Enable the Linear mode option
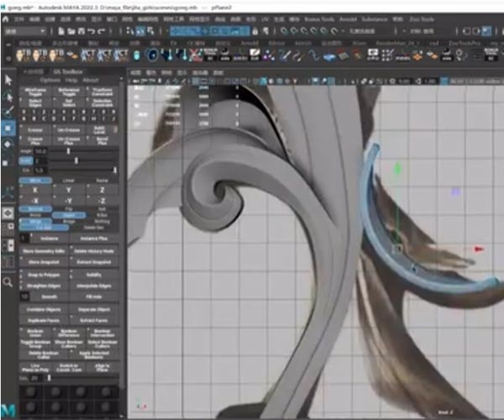Viewport: 504px width, 420px height. [69, 179]
